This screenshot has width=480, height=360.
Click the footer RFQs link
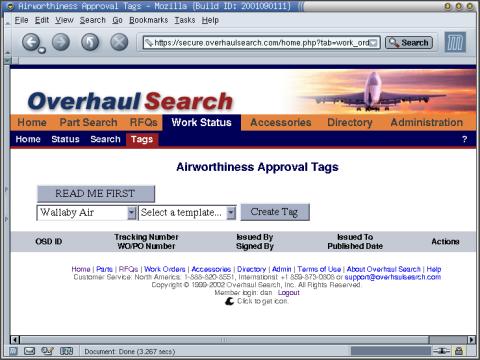pos(128,269)
